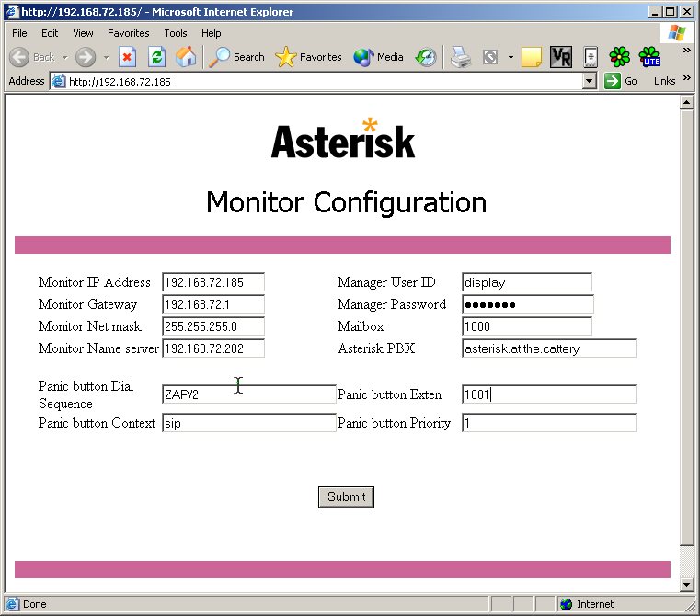Screen dimensions: 700x616
Task: Open the Search pane in toolbar
Action: pyautogui.click(x=237, y=57)
